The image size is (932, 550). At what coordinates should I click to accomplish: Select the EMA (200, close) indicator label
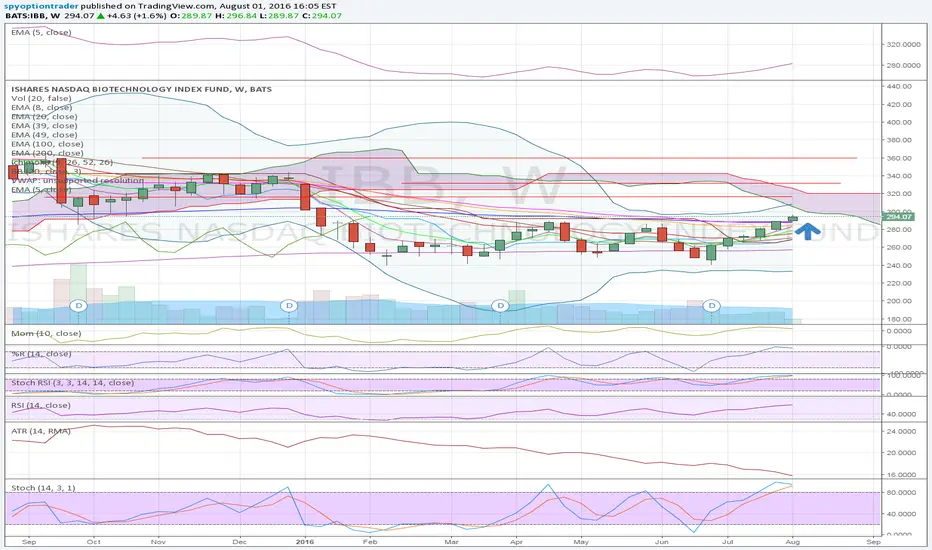(47, 153)
